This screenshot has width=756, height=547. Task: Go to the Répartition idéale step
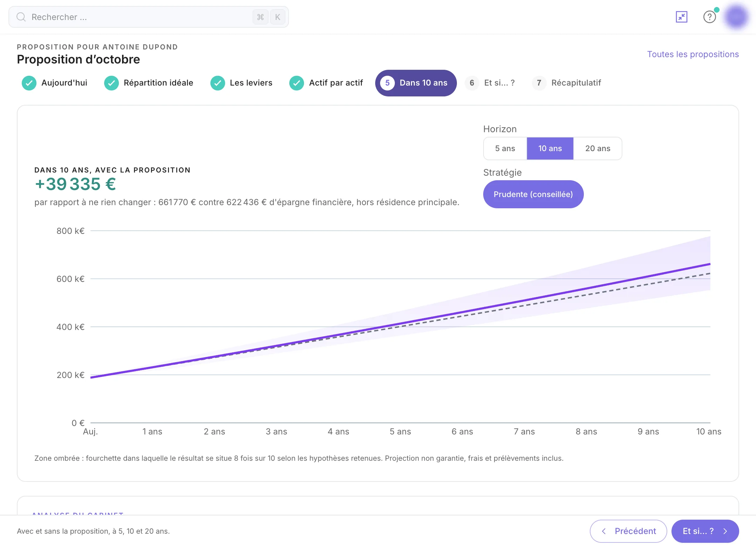point(149,83)
